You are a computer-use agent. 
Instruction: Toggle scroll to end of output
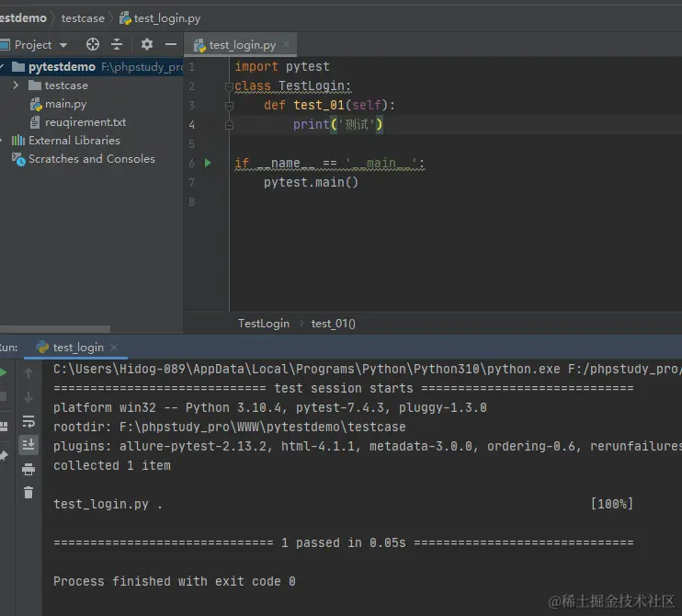click(28, 445)
